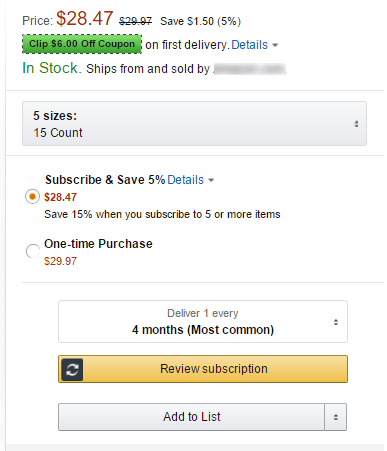This screenshot has width=387, height=451.
Task: Click the blurred seller name link
Action: 250,69
